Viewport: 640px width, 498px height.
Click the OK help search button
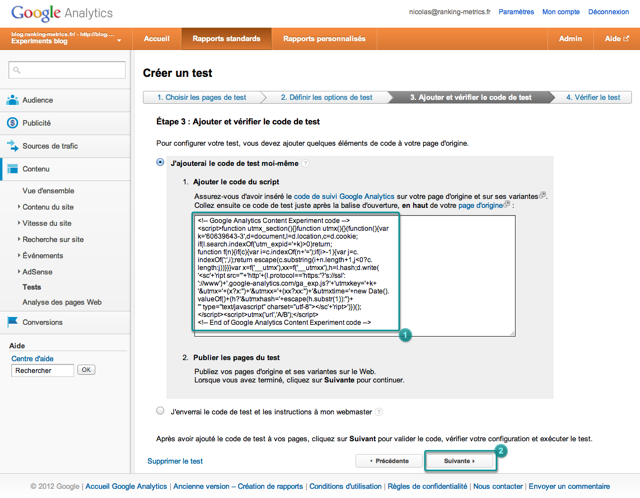86,370
